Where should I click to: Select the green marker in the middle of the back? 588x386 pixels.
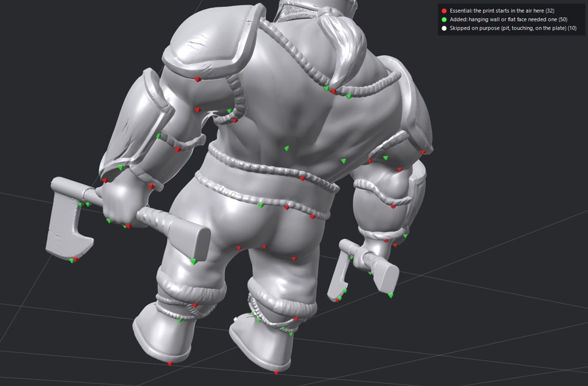(x=287, y=149)
